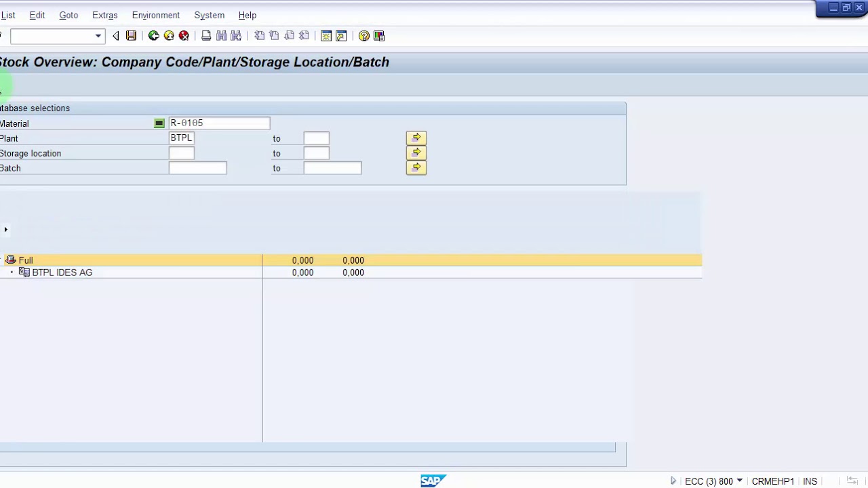
Task: Click the Full stock folder icon
Action: click(10, 260)
